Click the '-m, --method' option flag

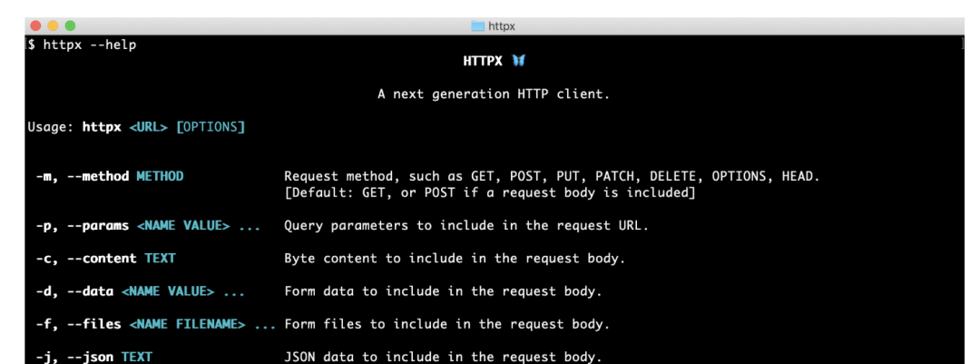tap(82, 176)
